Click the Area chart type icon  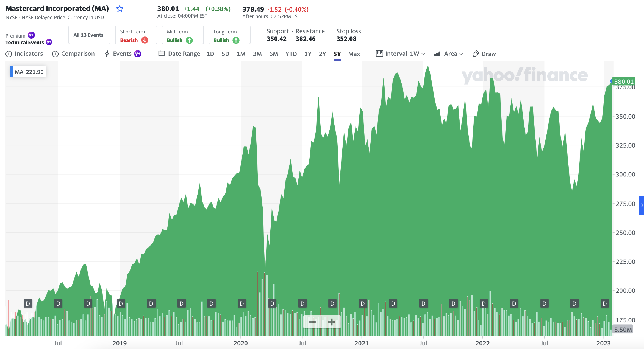(437, 54)
